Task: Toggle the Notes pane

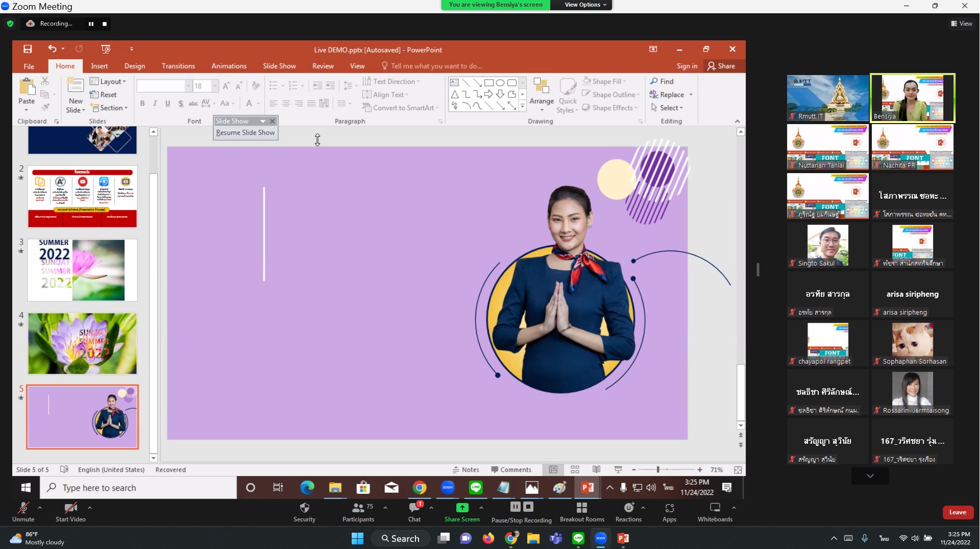Action: 465,469
